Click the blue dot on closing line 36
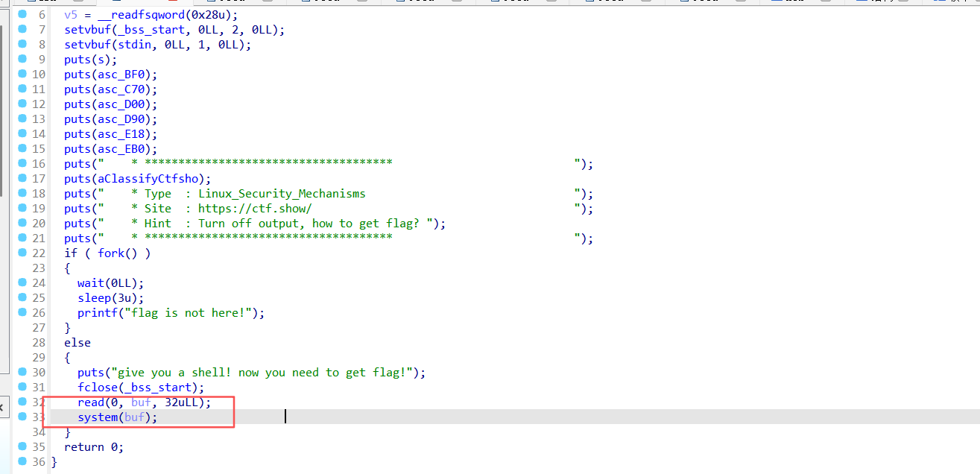 pyautogui.click(x=22, y=461)
